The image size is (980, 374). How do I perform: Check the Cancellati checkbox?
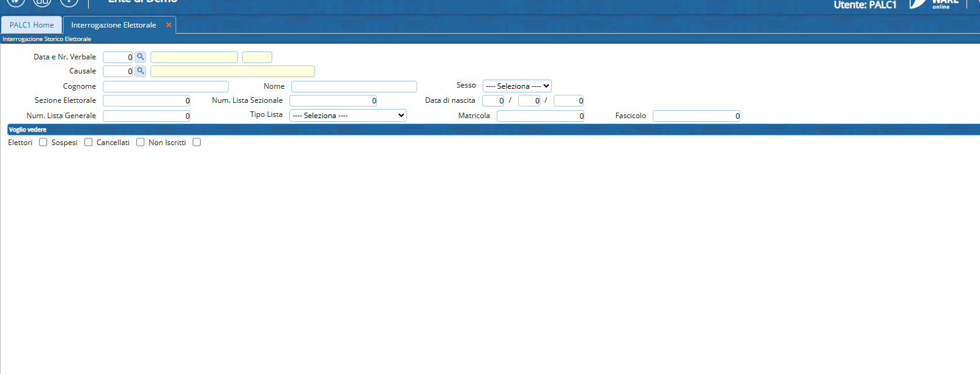(141, 142)
